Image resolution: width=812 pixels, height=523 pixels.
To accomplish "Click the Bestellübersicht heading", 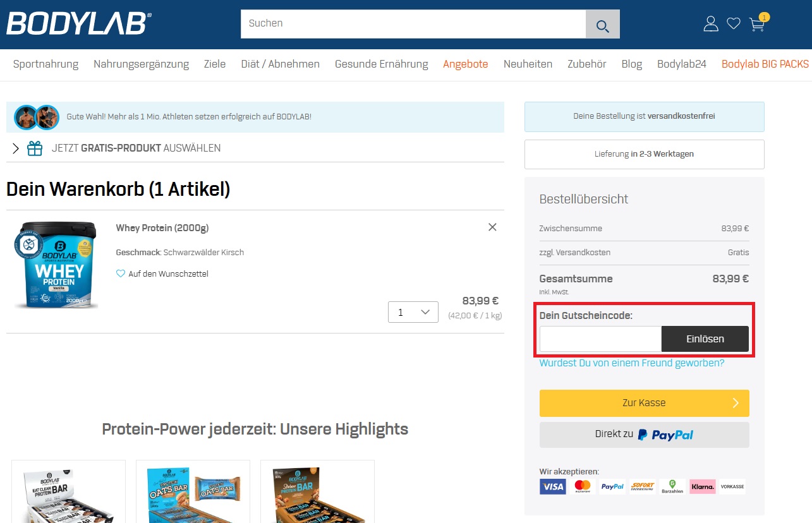I will click(x=584, y=199).
